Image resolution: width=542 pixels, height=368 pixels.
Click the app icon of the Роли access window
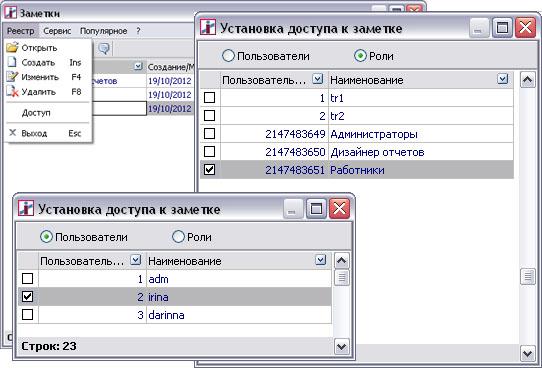[x=208, y=27]
